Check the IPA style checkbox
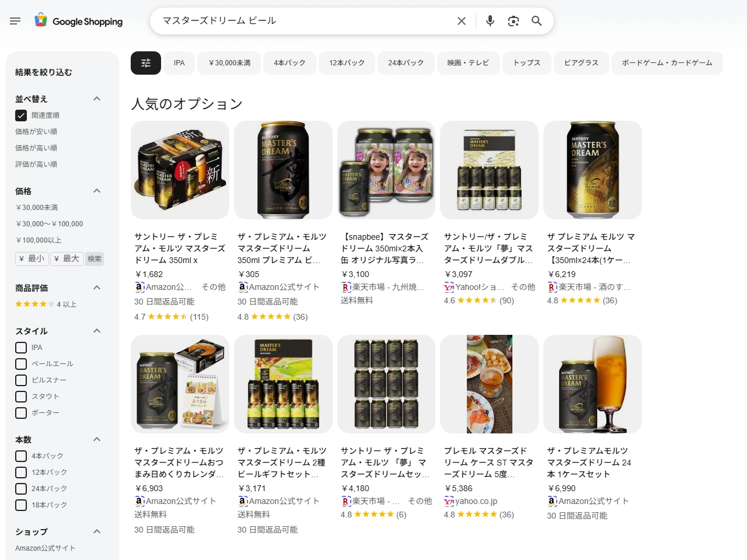The height and width of the screenshot is (560, 747). (x=21, y=348)
